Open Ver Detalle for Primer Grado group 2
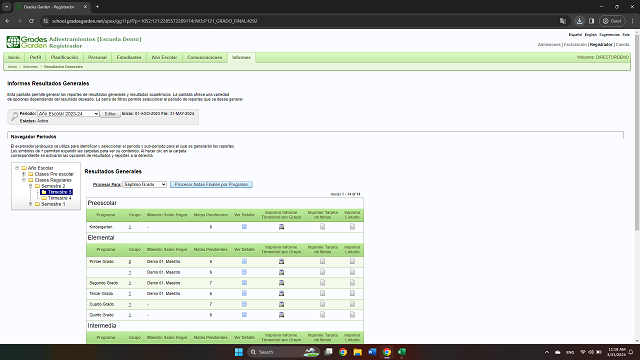The width and height of the screenshot is (640, 360). coord(244,261)
